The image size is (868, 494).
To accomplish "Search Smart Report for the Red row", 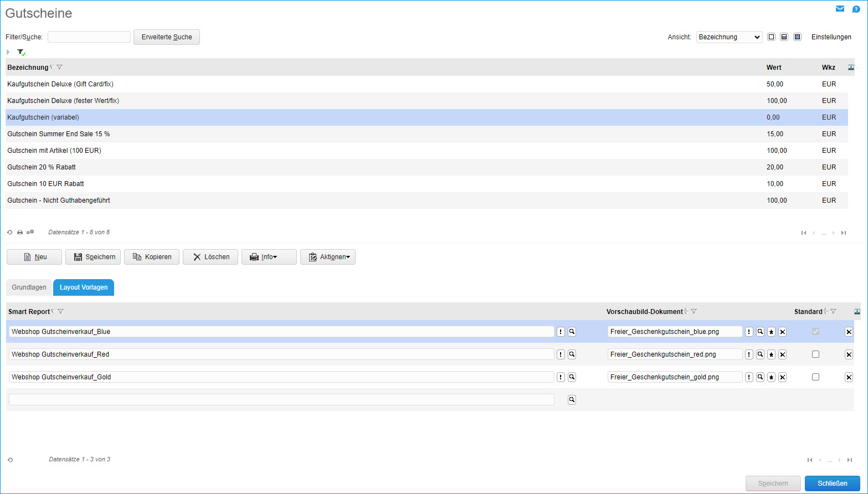I will point(572,354).
